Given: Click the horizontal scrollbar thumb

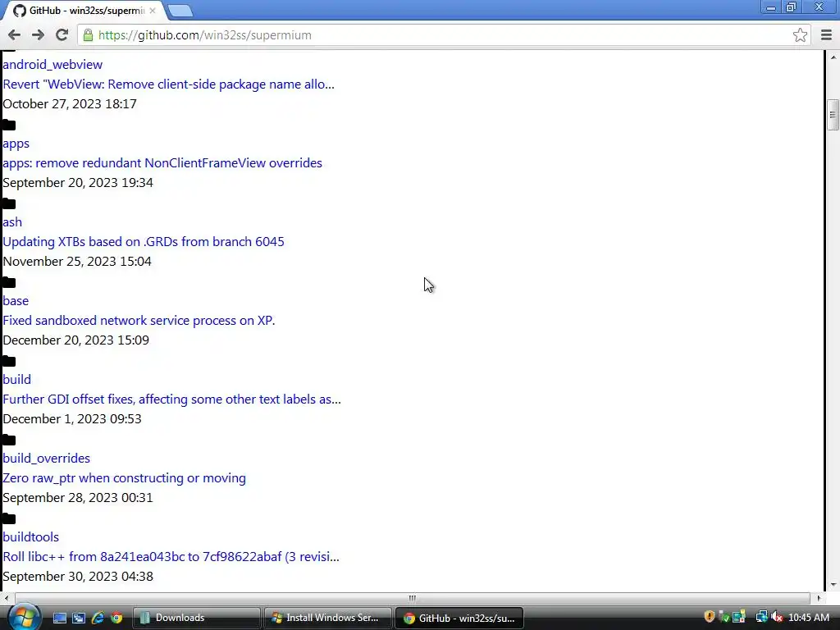Looking at the screenshot, I should point(412,598).
